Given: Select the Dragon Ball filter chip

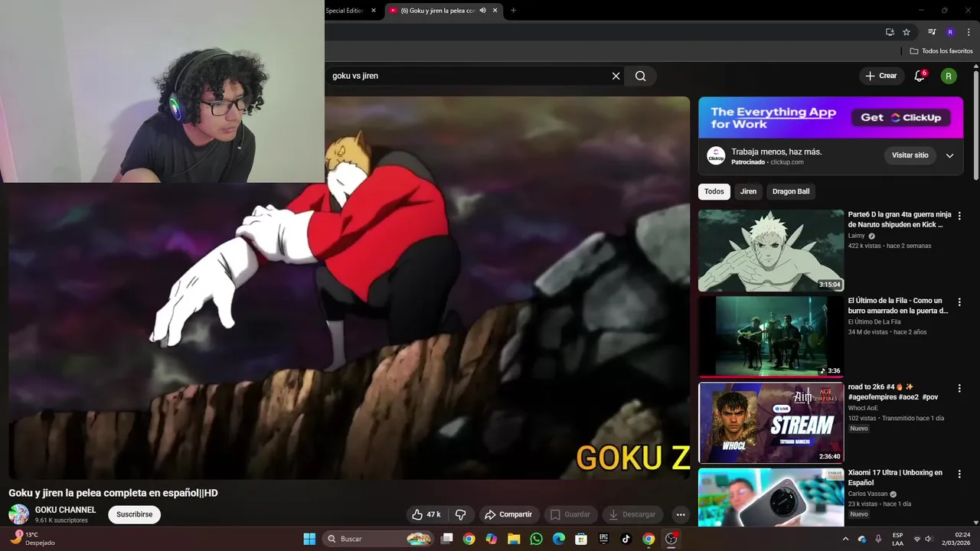Looking at the screenshot, I should click(x=791, y=191).
